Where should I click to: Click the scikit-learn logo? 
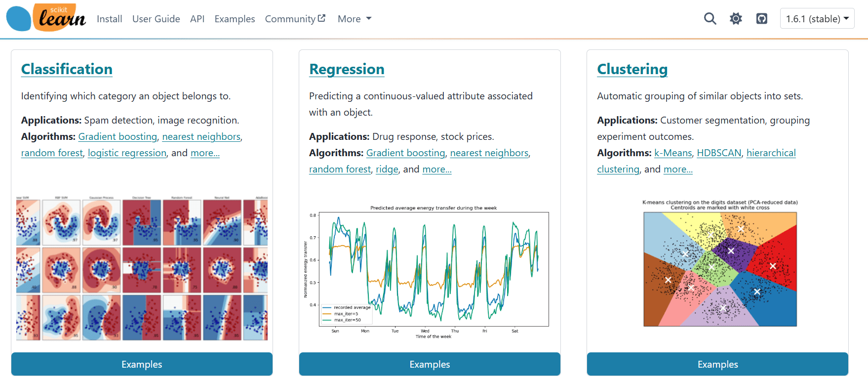pos(46,18)
